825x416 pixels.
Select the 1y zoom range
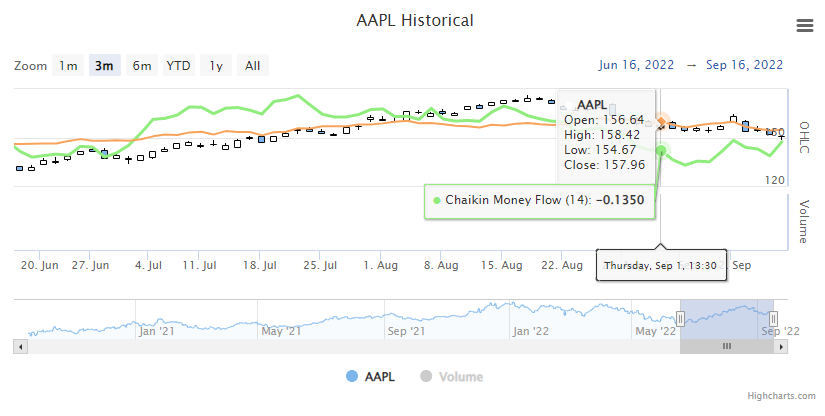point(215,66)
